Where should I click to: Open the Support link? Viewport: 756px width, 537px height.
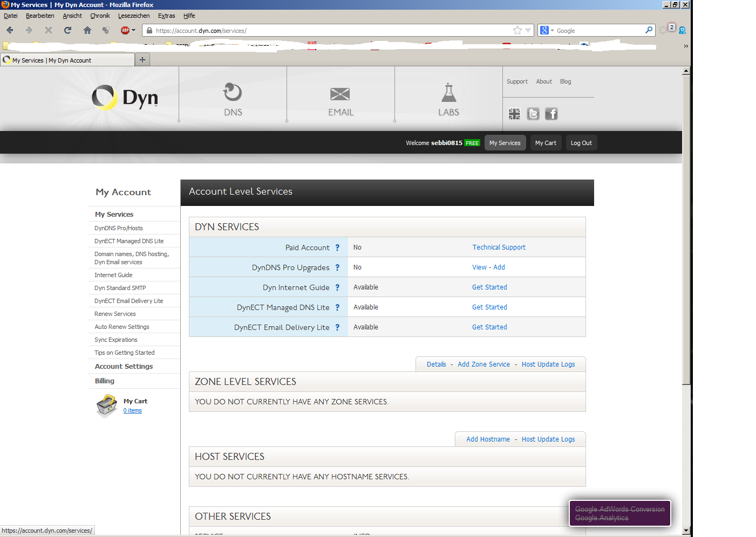tap(517, 81)
